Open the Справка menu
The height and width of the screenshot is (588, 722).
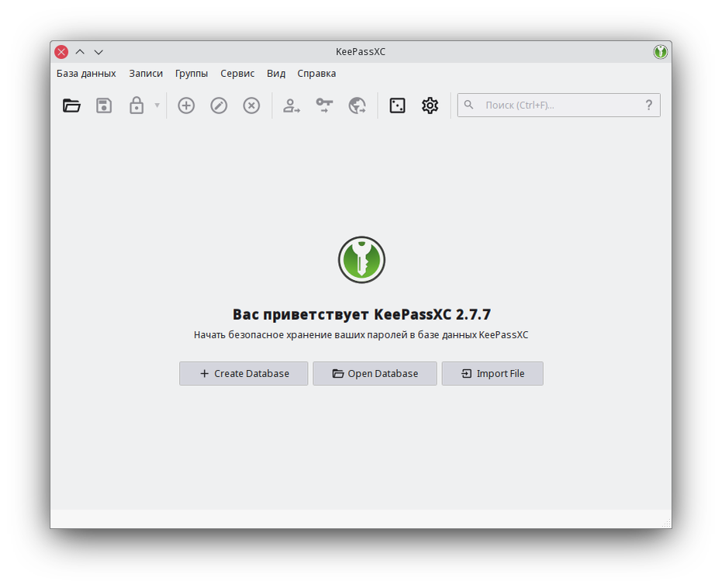(316, 74)
